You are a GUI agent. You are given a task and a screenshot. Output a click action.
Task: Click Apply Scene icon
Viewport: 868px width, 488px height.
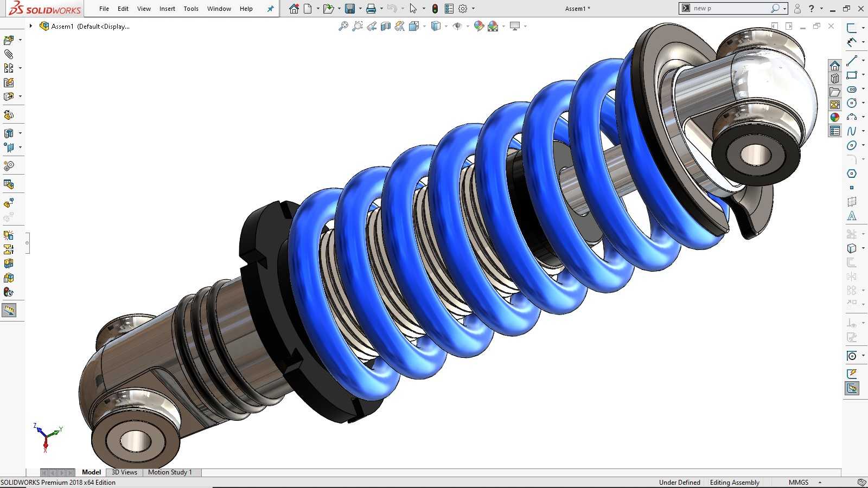493,26
